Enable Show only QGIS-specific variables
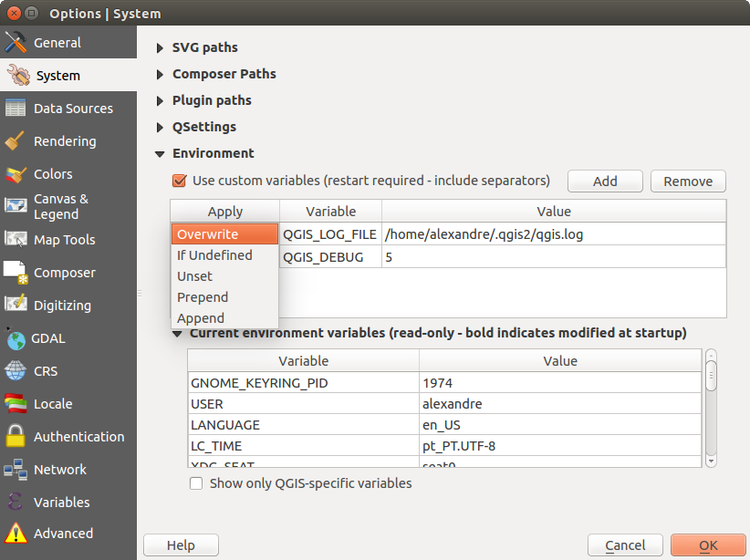750x560 pixels. [x=196, y=483]
